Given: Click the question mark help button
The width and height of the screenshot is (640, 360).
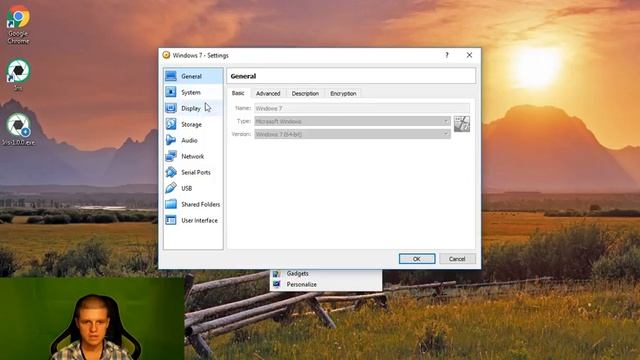Looking at the screenshot, I should [447, 55].
